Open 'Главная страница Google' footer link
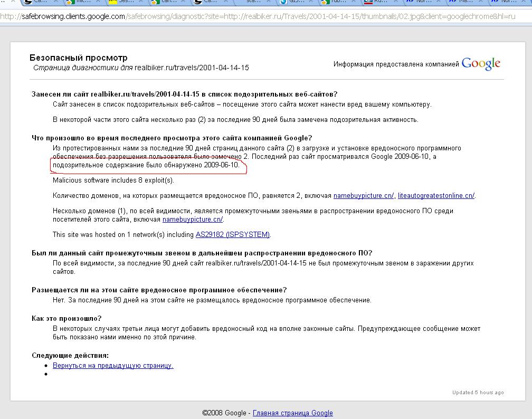The width and height of the screenshot is (532, 419). (x=292, y=413)
